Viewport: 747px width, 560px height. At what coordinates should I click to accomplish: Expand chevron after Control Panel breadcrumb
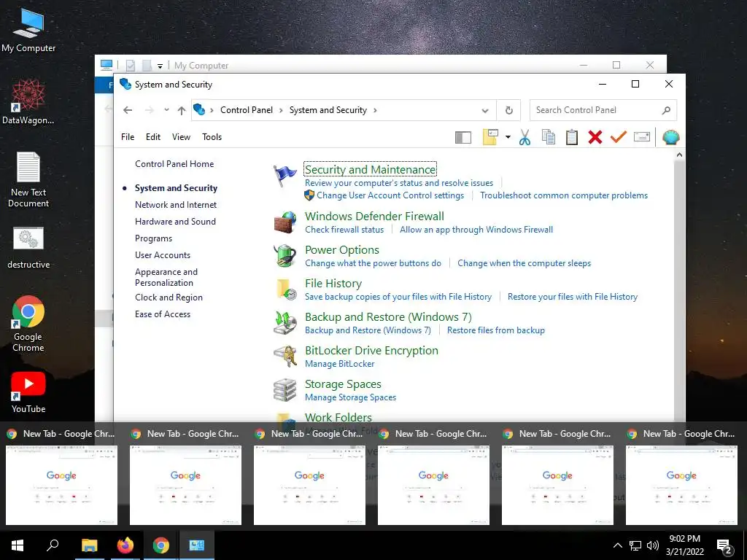pyautogui.click(x=281, y=111)
